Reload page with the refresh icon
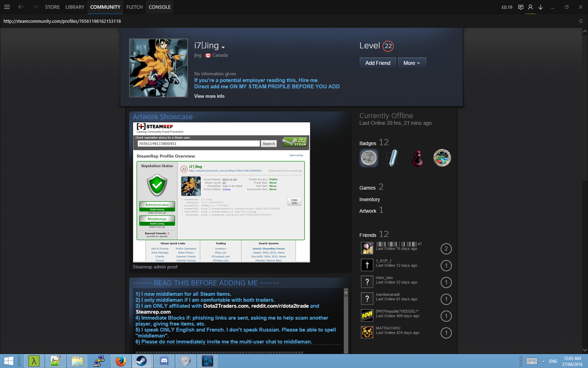 pyautogui.click(x=581, y=21)
